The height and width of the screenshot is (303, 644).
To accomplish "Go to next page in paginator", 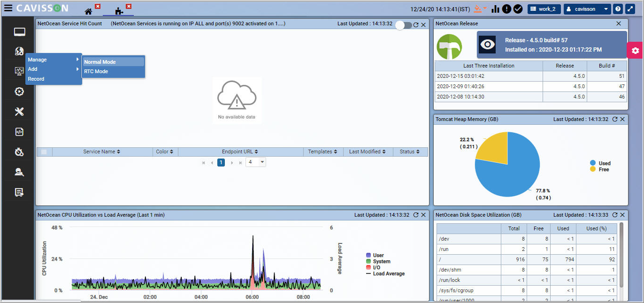I will pos(232,162).
